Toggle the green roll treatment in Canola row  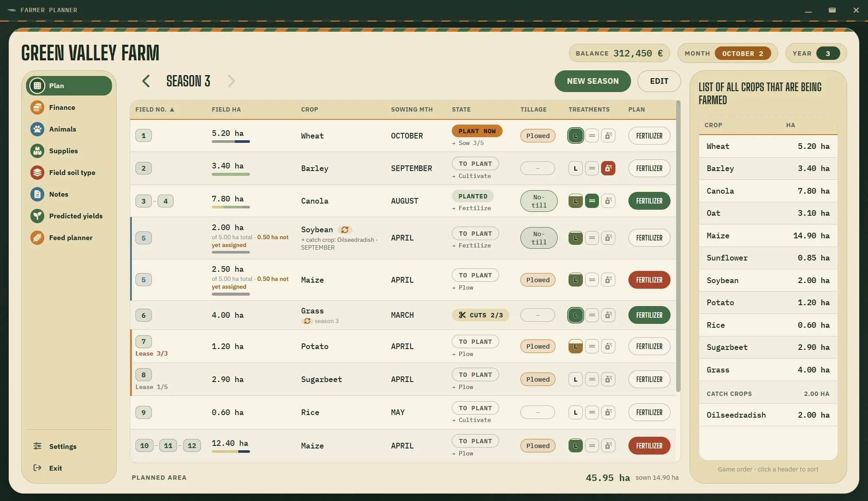tap(592, 201)
